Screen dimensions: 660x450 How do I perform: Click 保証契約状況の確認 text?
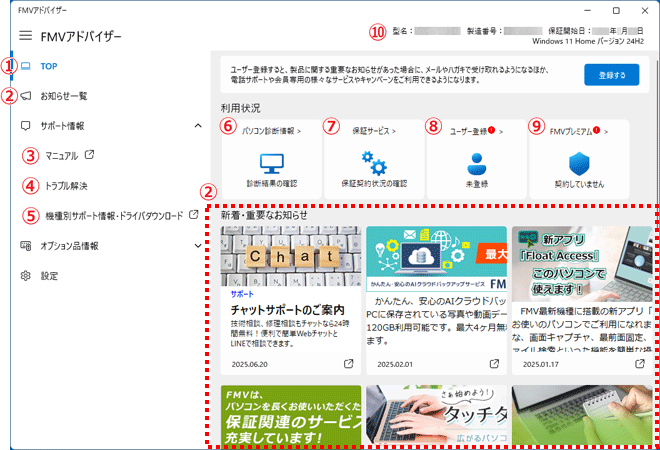pyautogui.click(x=374, y=184)
